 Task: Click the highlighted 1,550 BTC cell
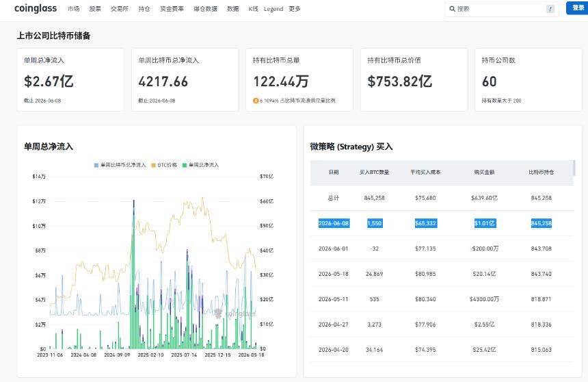(x=375, y=223)
